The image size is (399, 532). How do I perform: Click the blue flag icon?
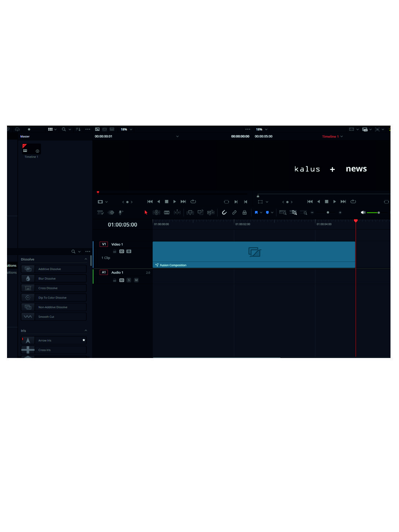point(256,212)
